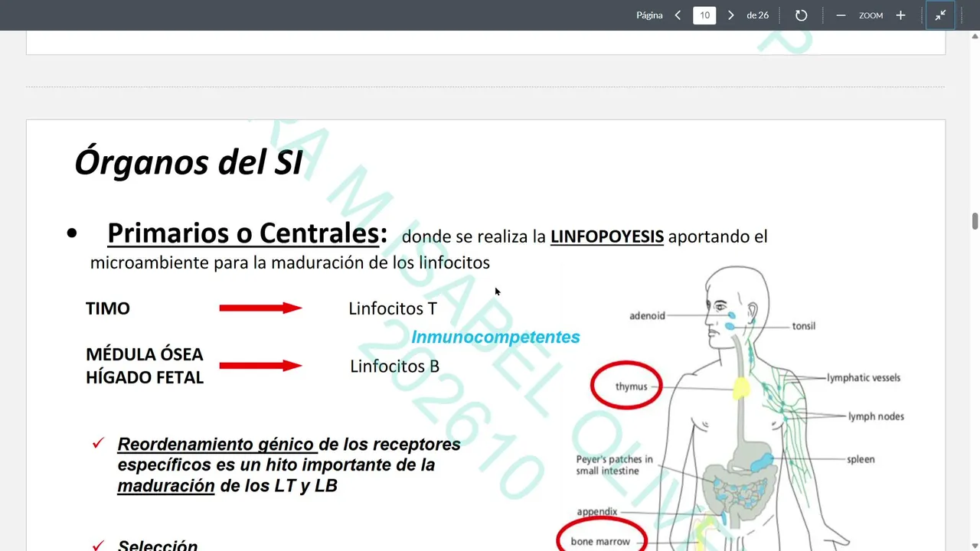Click the "lymphatic vessels" diagram label
Screen dimensions: 980x551
coord(864,377)
